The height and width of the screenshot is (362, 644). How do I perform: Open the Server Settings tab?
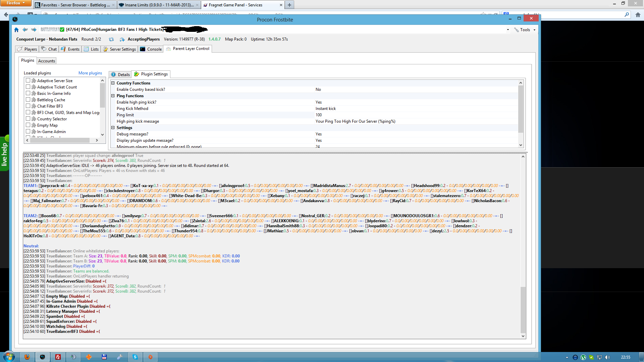(120, 49)
